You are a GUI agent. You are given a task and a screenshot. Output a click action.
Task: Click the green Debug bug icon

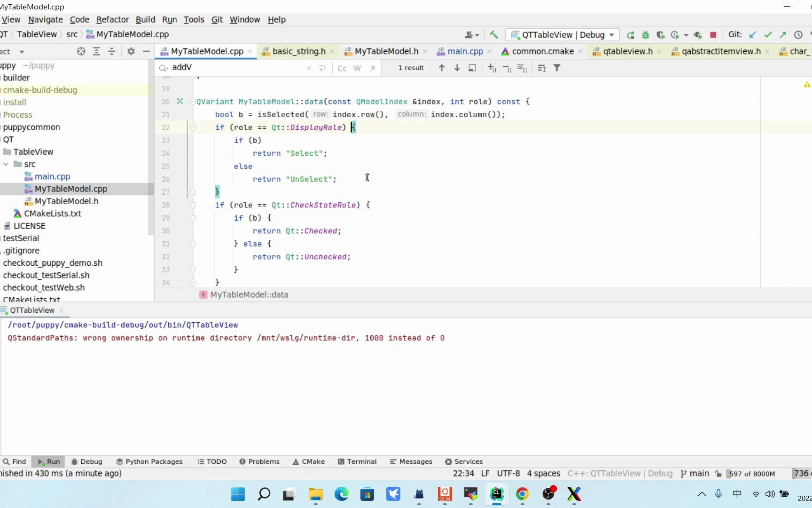click(646, 35)
